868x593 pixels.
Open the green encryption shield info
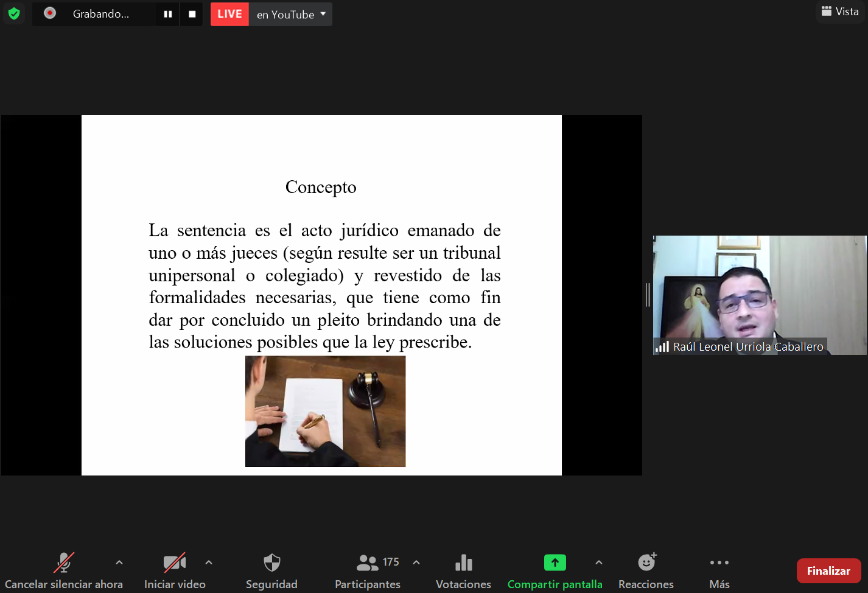[14, 13]
